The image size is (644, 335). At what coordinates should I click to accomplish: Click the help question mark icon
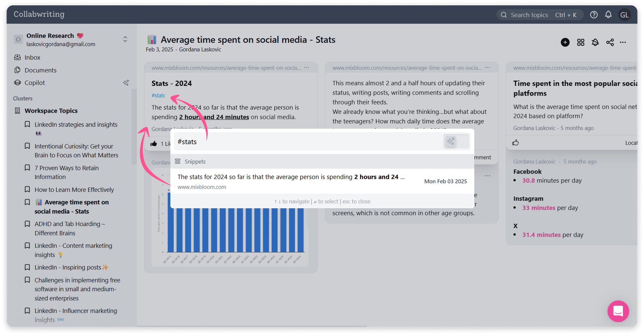[594, 15]
